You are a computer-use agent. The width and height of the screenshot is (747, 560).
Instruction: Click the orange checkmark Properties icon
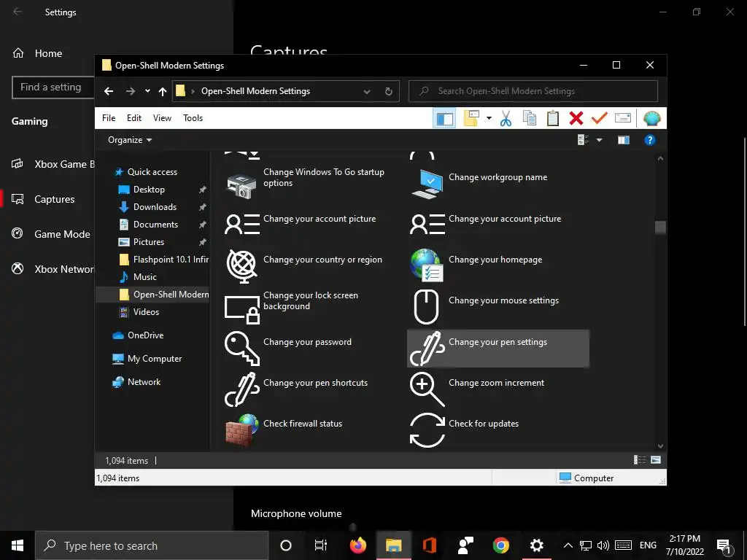point(600,117)
